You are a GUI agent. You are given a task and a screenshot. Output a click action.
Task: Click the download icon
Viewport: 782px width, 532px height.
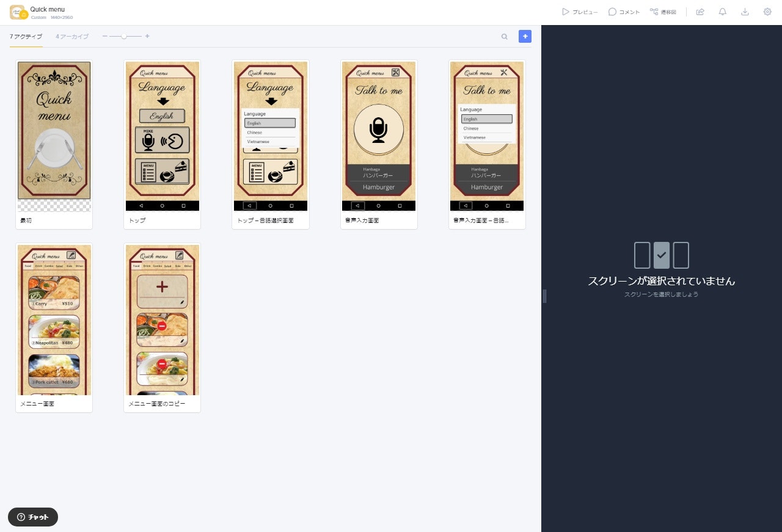[x=745, y=12]
